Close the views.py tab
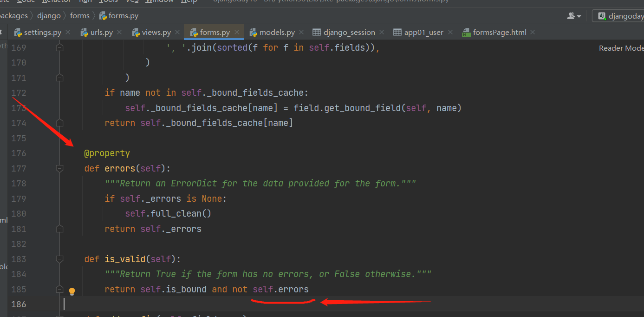 tap(177, 33)
